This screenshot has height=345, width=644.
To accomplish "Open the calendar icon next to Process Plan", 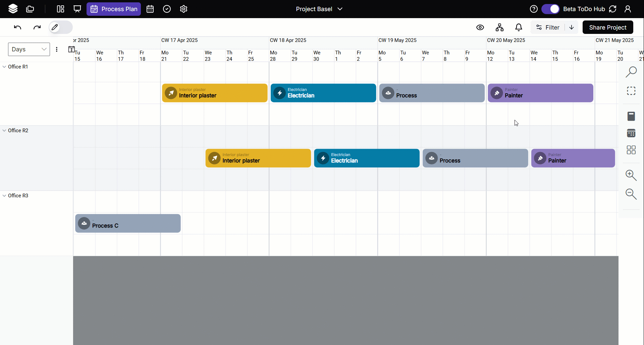I will [x=150, y=9].
